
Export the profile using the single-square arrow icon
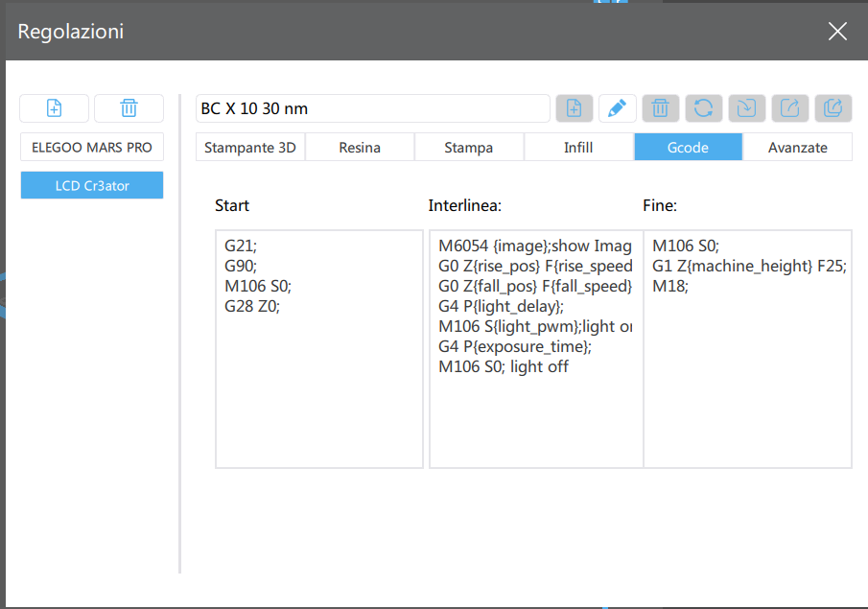click(789, 108)
